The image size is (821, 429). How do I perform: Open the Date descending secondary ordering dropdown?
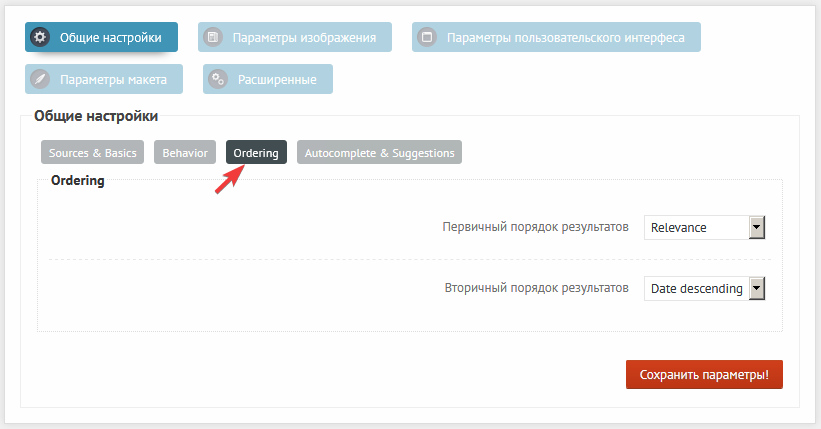tap(696, 288)
